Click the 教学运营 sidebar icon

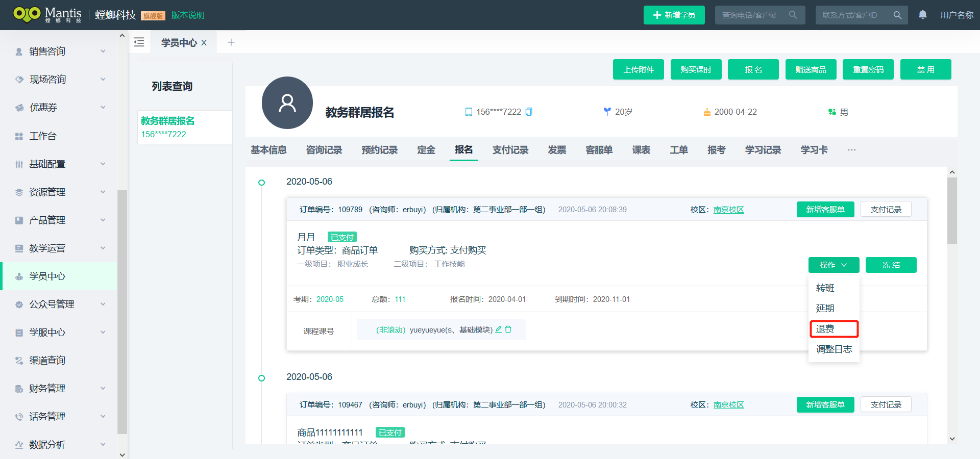point(19,248)
